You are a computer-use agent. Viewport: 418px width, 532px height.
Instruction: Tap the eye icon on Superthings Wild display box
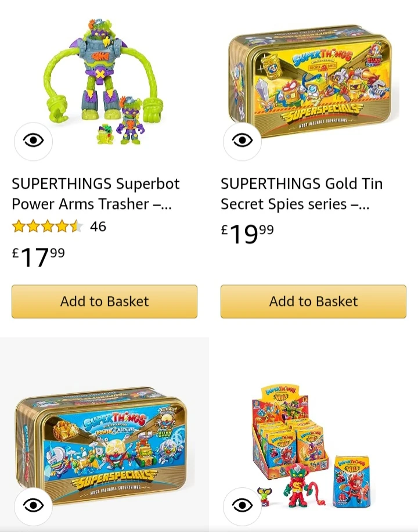242,506
